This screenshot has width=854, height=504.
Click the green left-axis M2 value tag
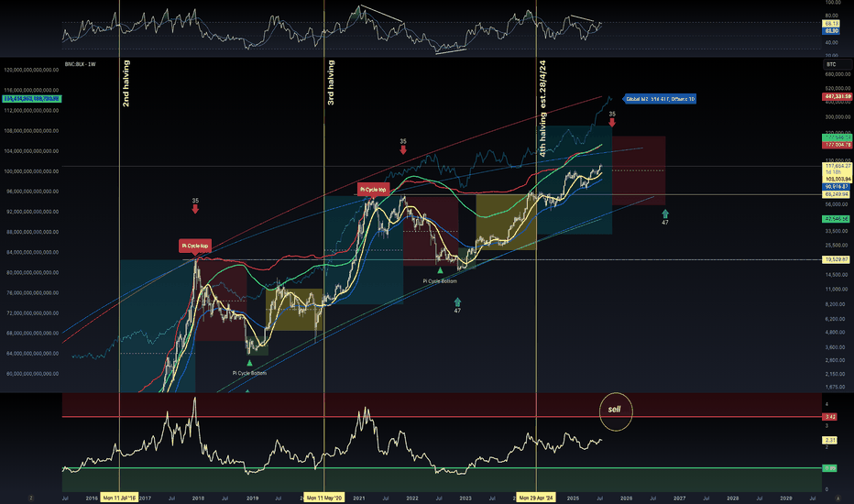[x=32, y=99]
